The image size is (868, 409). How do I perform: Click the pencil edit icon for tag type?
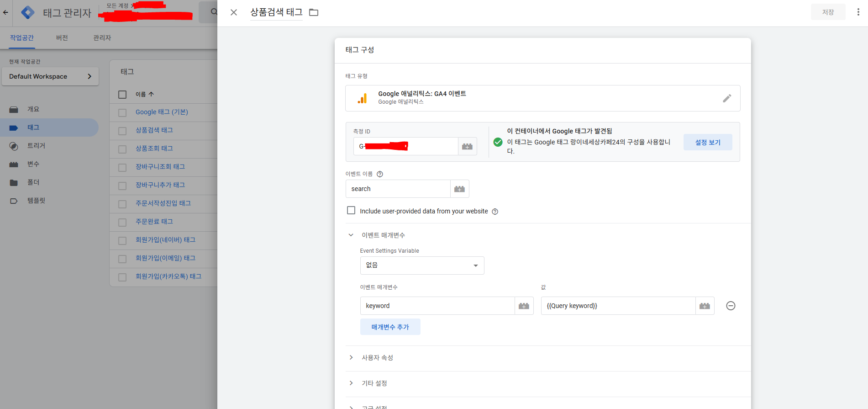pyautogui.click(x=727, y=98)
